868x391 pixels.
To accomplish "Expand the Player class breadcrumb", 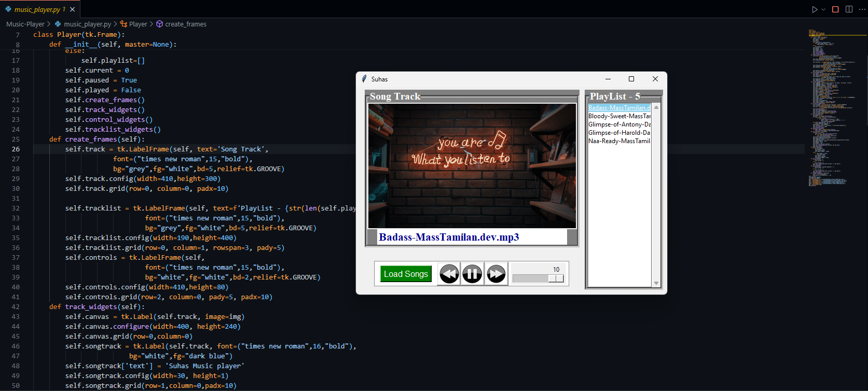I will [x=137, y=24].
